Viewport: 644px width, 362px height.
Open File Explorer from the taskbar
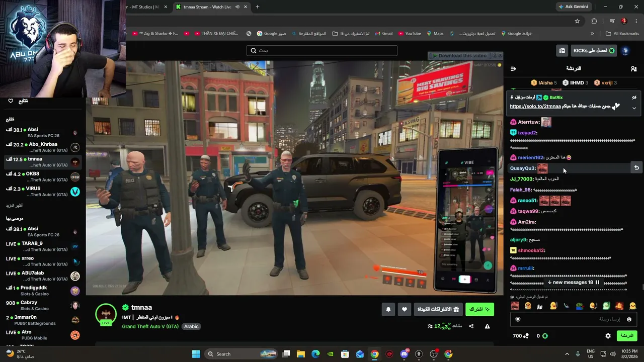click(x=301, y=354)
